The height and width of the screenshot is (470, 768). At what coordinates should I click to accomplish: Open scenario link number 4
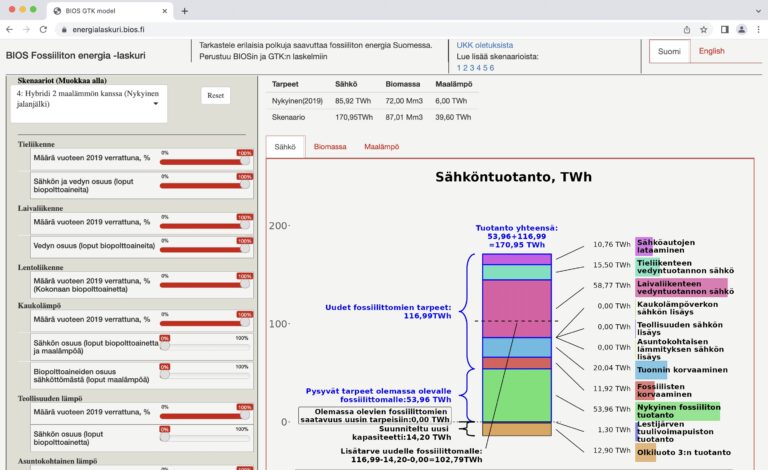pyautogui.click(x=479, y=68)
